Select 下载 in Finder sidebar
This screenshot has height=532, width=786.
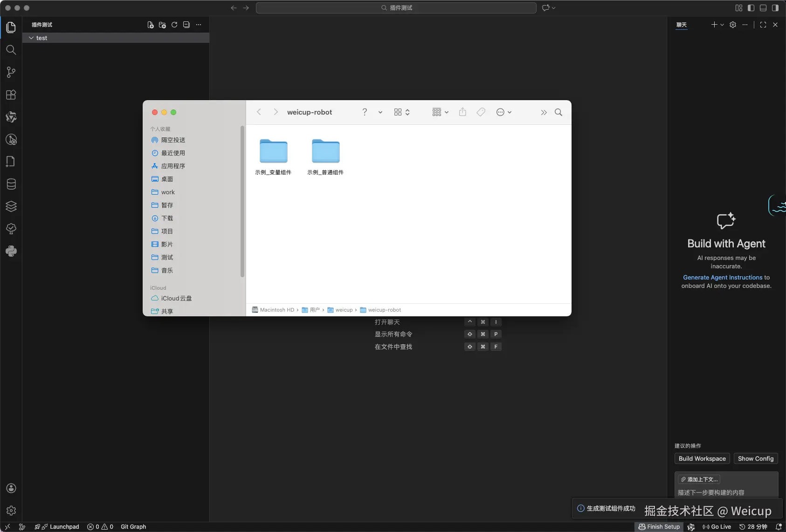point(162,218)
